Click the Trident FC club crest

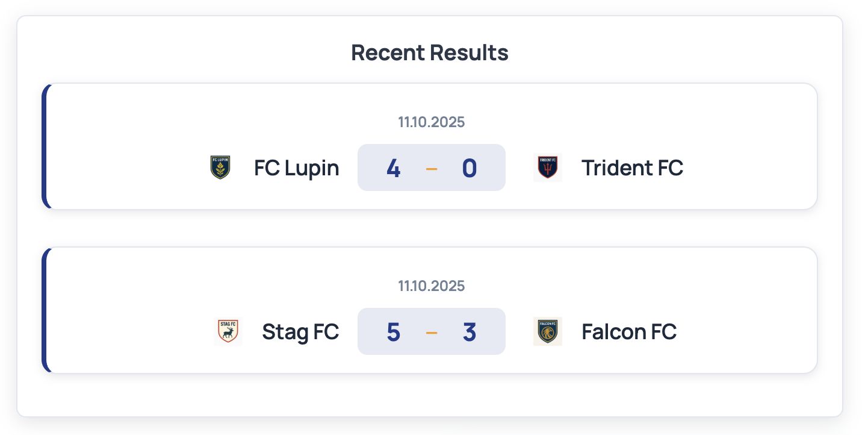[x=548, y=167]
